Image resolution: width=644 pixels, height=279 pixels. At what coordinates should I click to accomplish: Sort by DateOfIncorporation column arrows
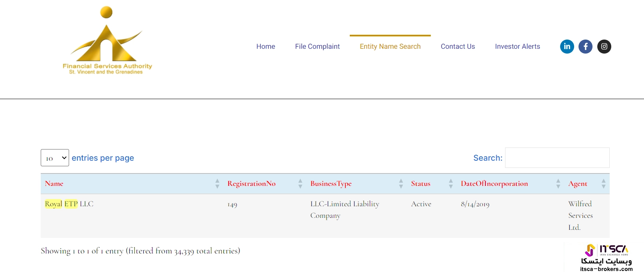point(558,183)
